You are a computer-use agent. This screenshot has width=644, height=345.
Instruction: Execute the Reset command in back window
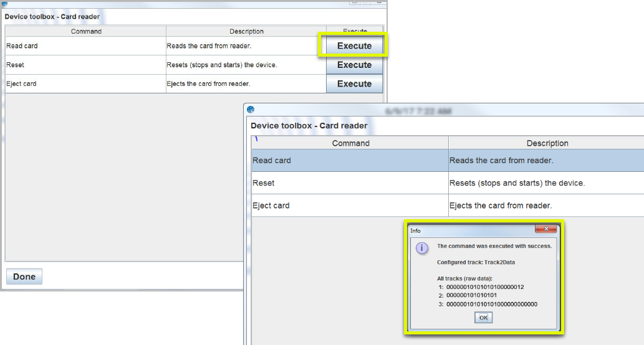tap(355, 65)
